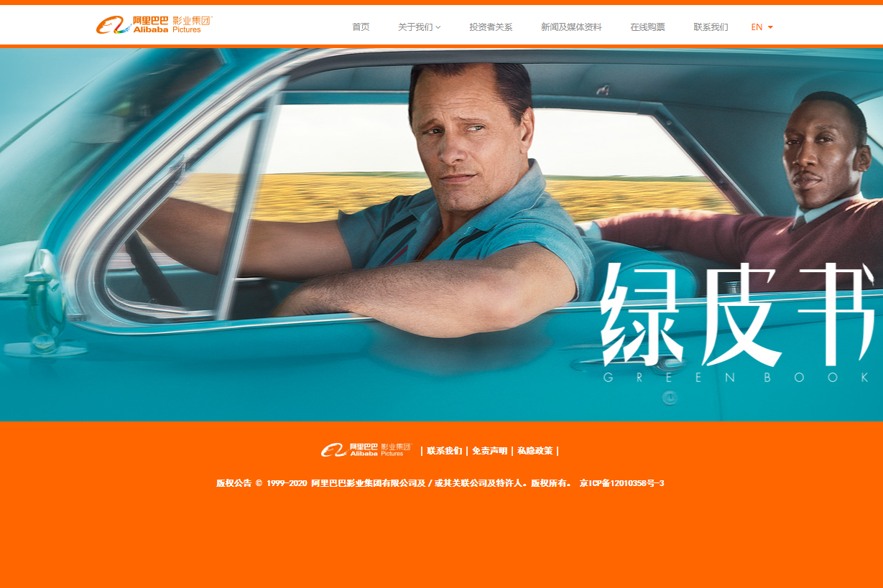The image size is (883, 588).
Task: Click the Alibaba Pictures logo in header
Action: pyautogui.click(x=154, y=25)
